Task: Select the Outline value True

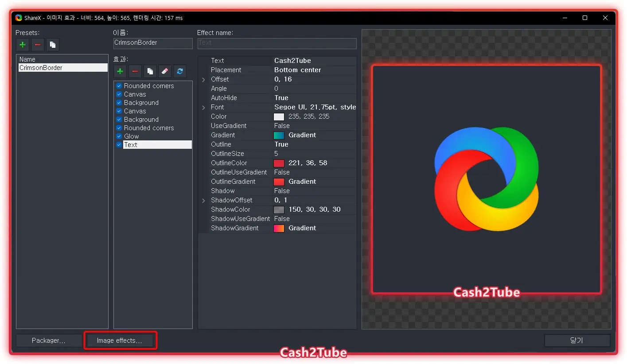Action: click(x=281, y=144)
